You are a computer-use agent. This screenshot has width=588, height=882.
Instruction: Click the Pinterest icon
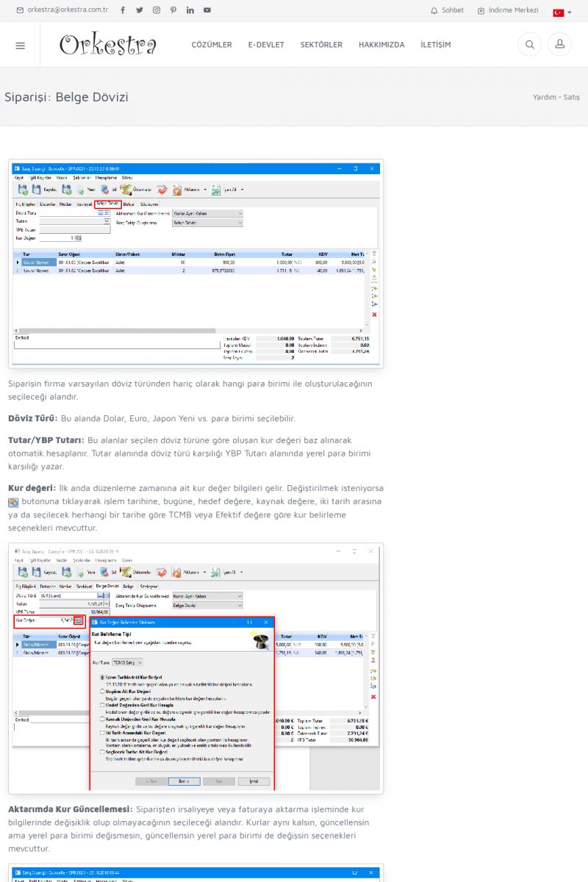point(173,10)
